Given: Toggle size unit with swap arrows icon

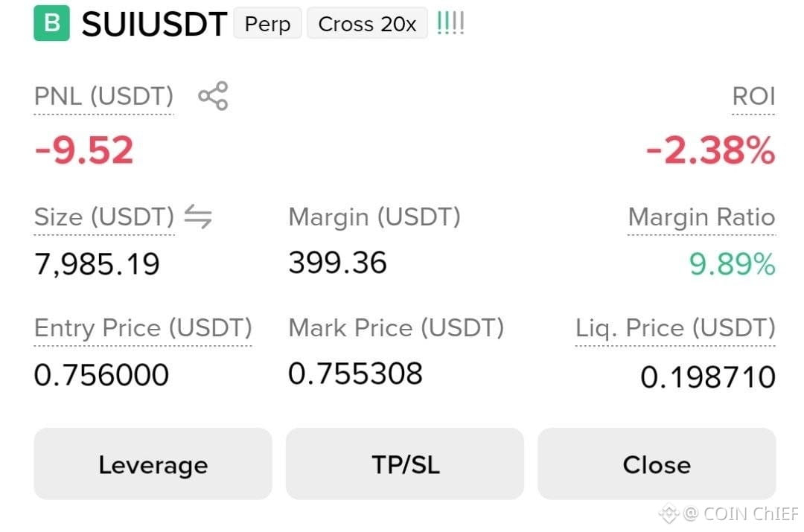Looking at the screenshot, I should pyautogui.click(x=198, y=217).
